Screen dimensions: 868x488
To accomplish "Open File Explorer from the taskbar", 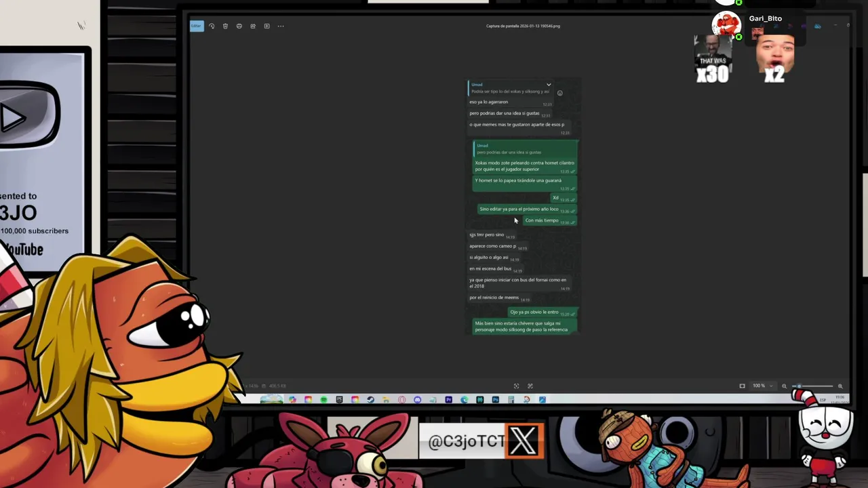I will (386, 400).
